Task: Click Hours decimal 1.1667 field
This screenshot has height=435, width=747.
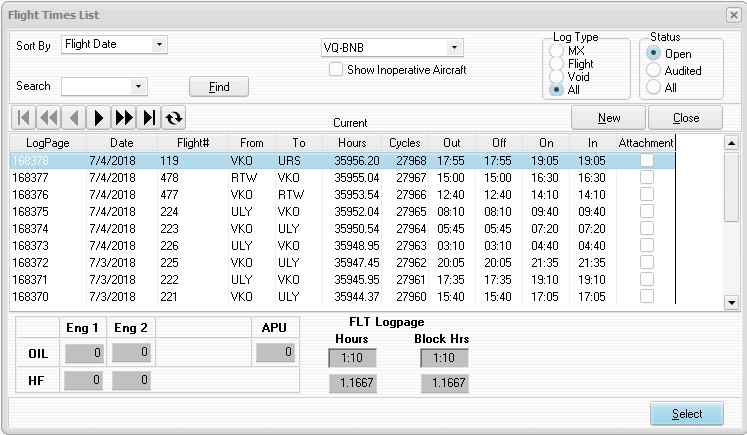Action: click(353, 383)
